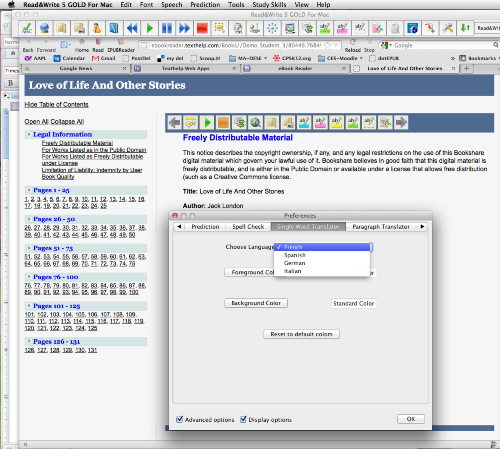500x449 pixels.
Task: Collapse the Pages 126 - 131 section
Action: [x=29, y=341]
